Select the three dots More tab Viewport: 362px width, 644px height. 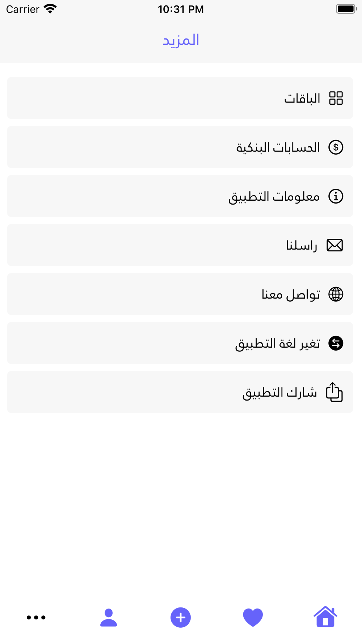coord(36,617)
